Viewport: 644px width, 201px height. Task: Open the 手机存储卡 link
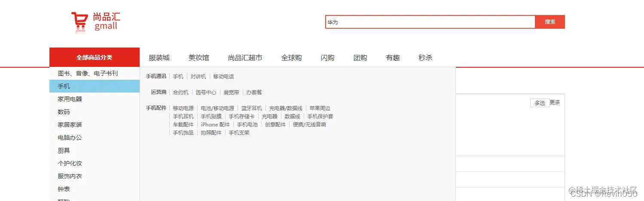tap(242, 116)
